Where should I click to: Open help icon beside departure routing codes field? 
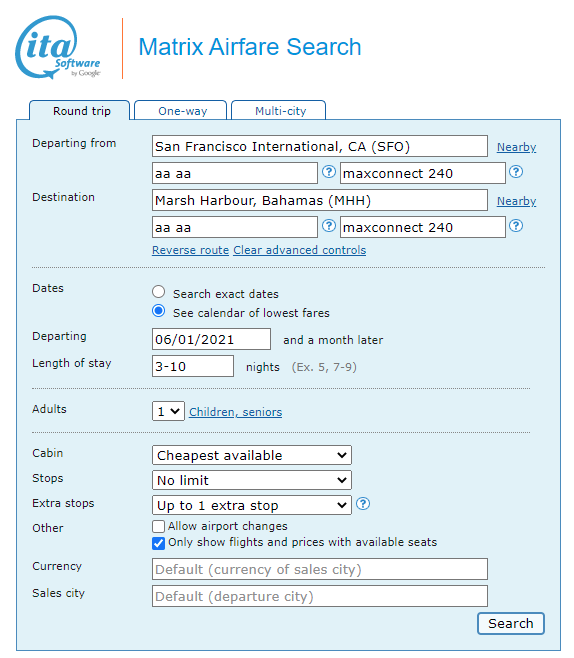pyautogui.click(x=329, y=172)
